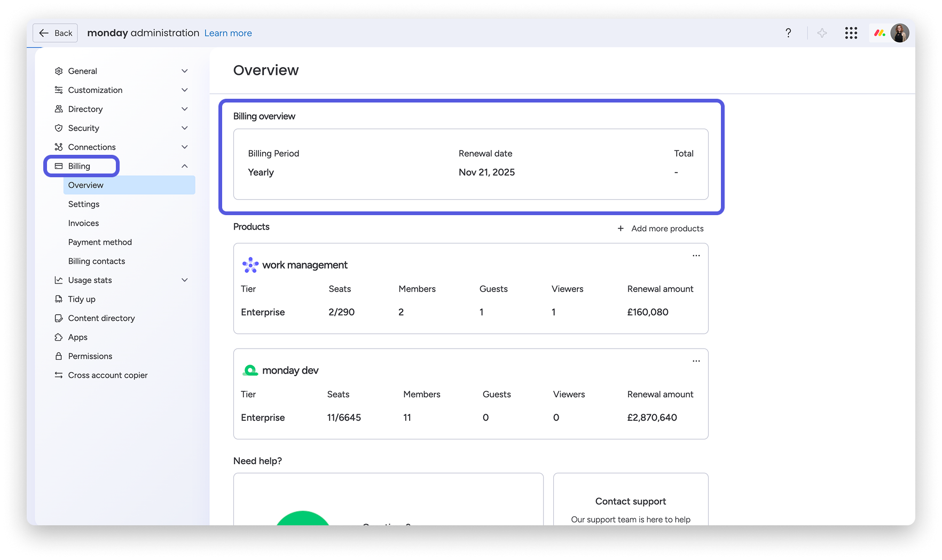Click the Billing overview heading
Viewport: 942px width, 560px height.
[264, 116]
